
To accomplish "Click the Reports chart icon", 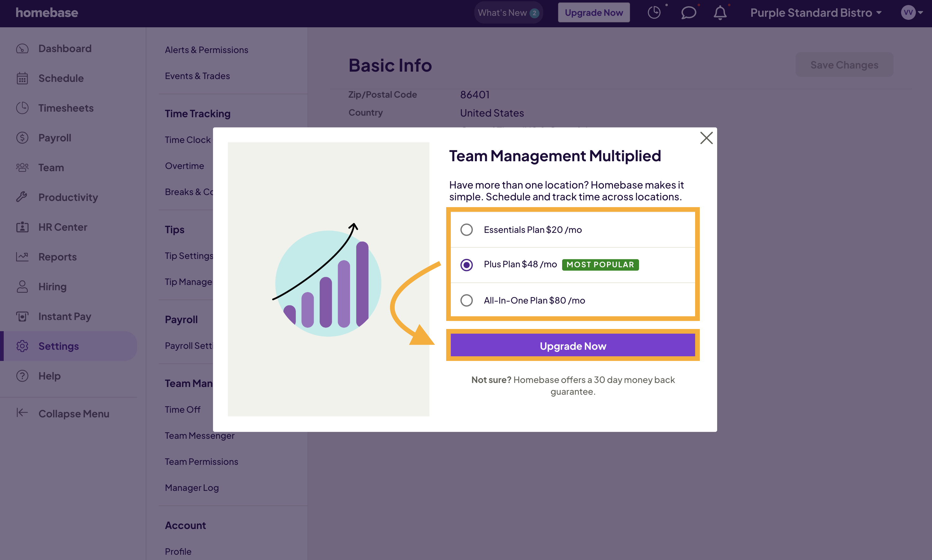I will 22,257.
